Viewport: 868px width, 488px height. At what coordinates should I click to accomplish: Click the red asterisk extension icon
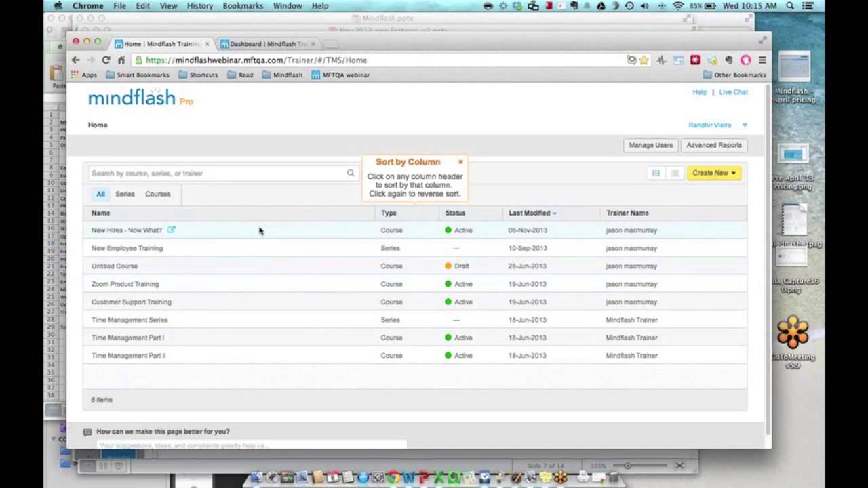click(x=695, y=60)
